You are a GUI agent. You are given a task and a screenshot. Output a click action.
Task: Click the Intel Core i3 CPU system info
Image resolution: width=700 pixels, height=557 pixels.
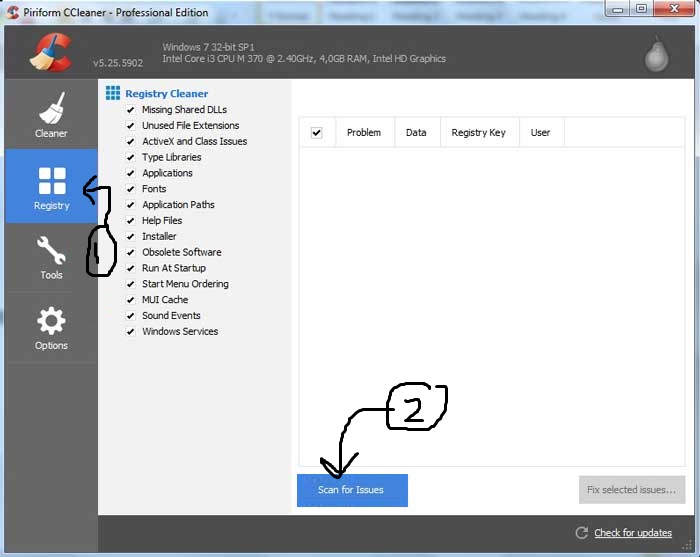click(x=304, y=58)
